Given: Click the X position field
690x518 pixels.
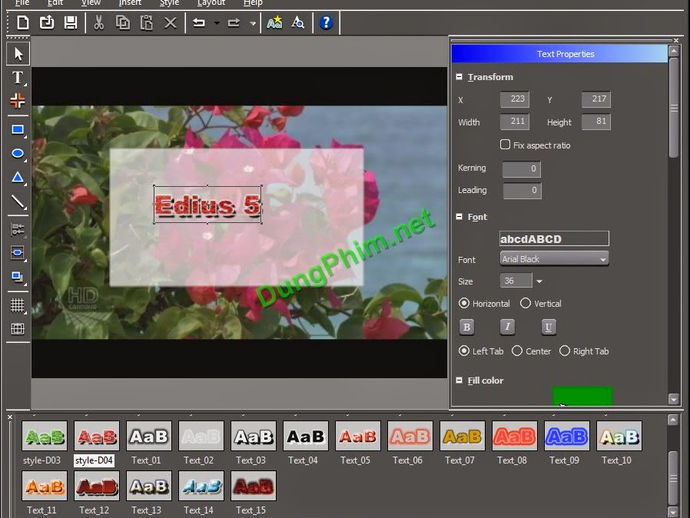Looking at the screenshot, I should (x=514, y=99).
